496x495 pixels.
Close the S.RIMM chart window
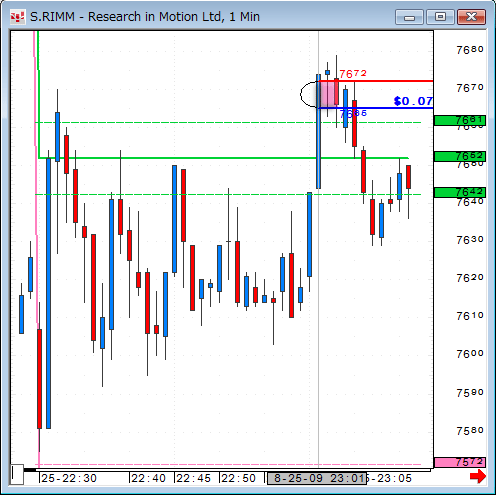[x=471, y=17]
